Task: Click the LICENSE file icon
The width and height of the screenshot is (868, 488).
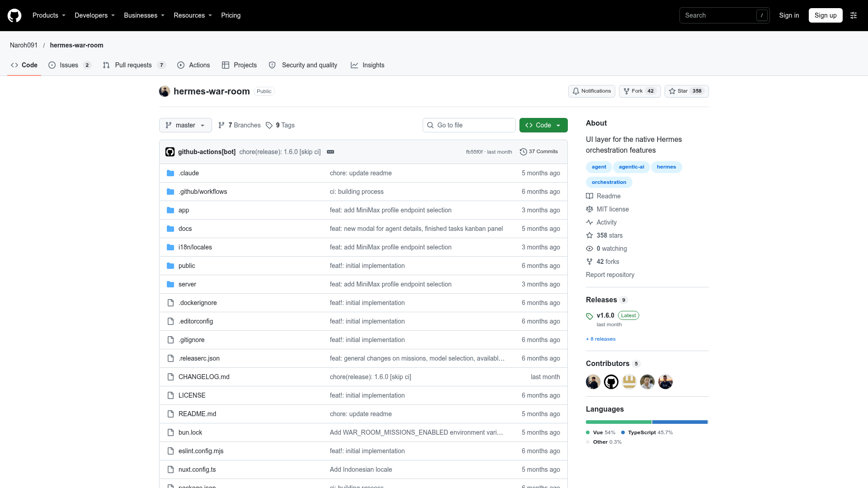Action: (170, 395)
